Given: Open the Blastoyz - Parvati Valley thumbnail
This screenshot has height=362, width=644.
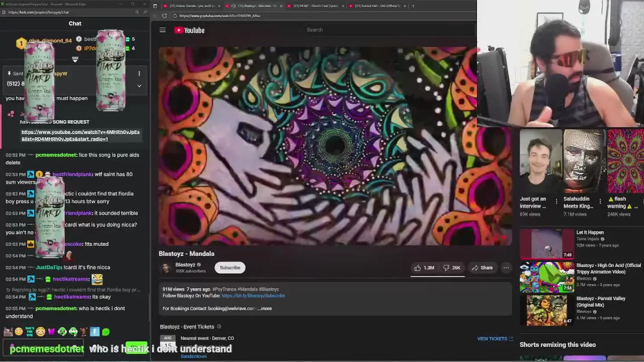Looking at the screenshot, I should tap(546, 310).
